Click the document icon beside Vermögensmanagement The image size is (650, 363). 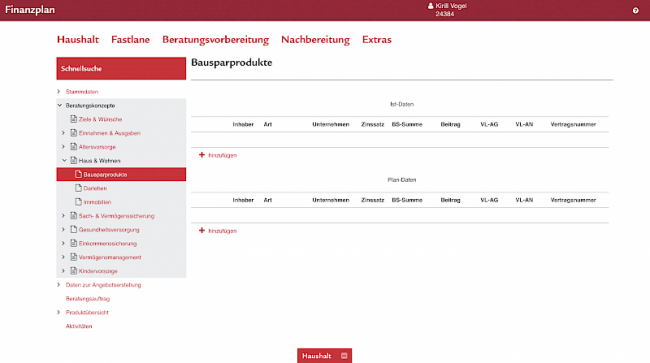73,257
